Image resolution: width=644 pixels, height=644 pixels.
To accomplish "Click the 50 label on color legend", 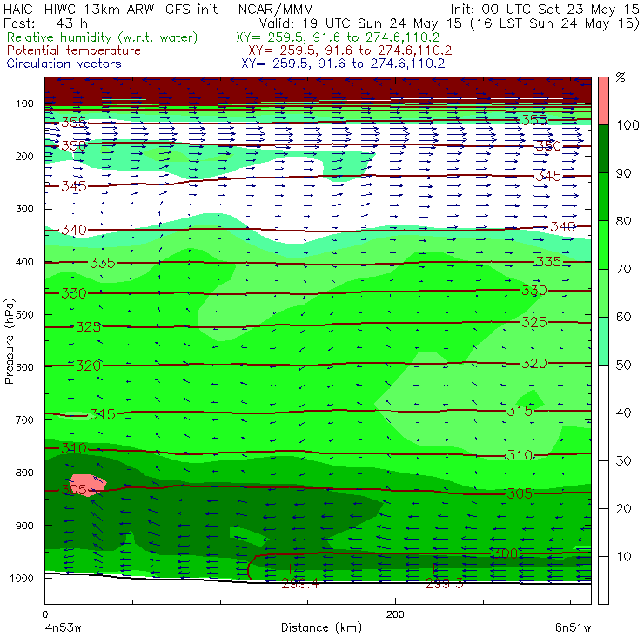I will (623, 366).
